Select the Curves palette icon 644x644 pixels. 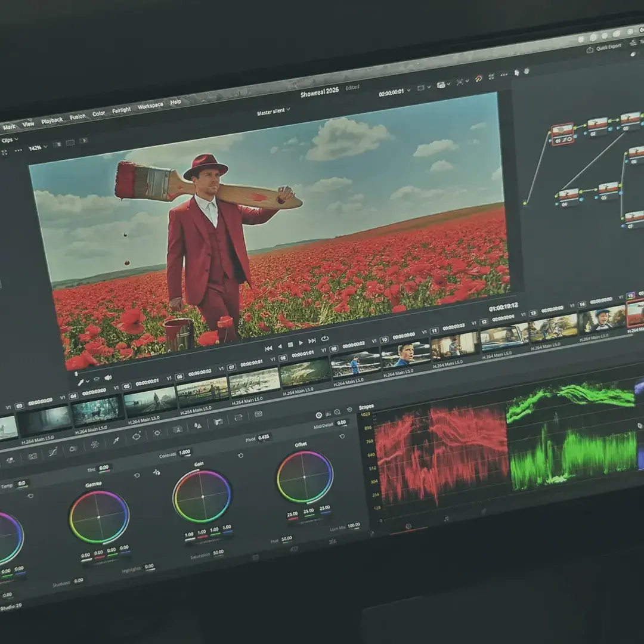click(52, 452)
